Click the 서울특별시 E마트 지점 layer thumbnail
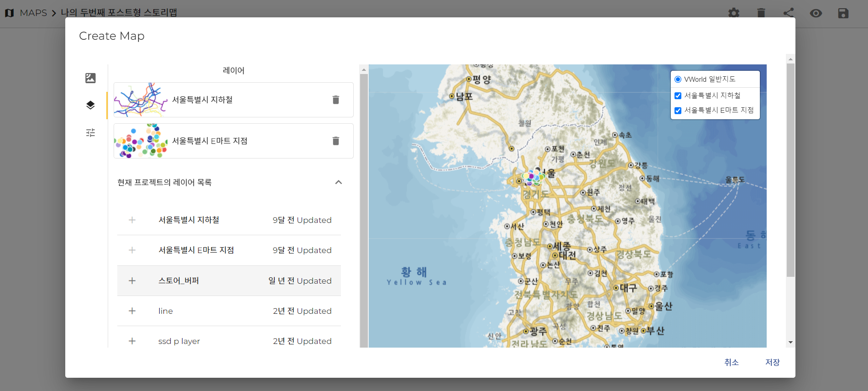This screenshot has width=868, height=391. click(141, 141)
